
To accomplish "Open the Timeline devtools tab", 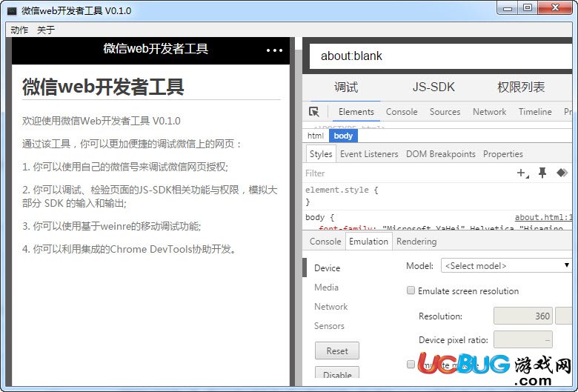I will pyautogui.click(x=535, y=112).
